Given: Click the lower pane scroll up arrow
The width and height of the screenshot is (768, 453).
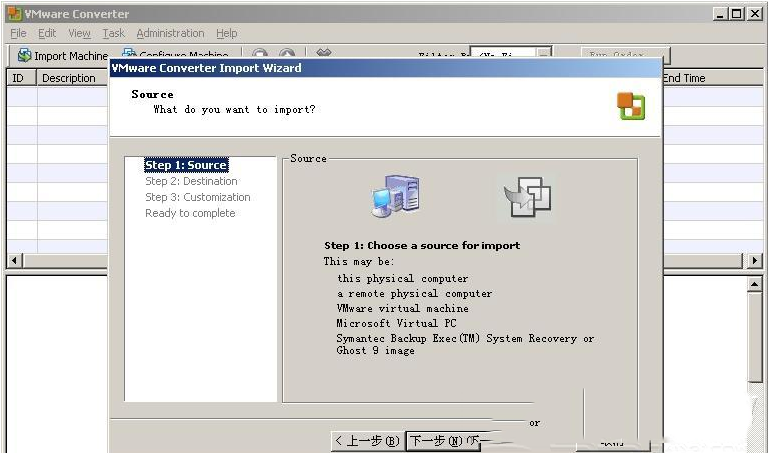Looking at the screenshot, I should (x=755, y=285).
